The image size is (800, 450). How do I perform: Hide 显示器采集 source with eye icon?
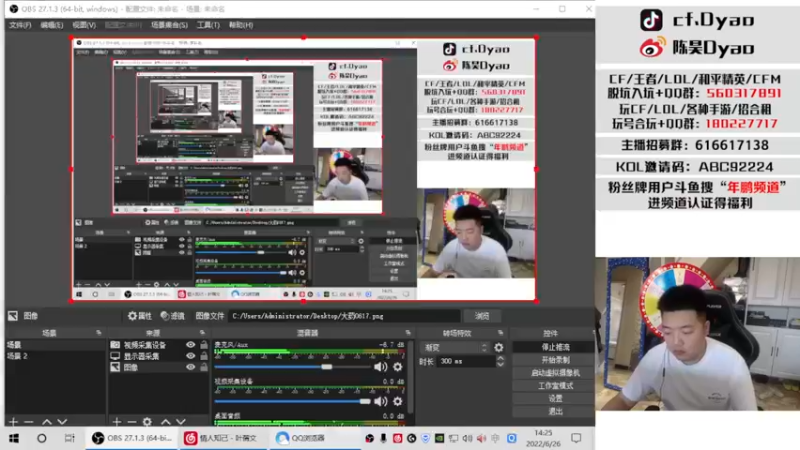coord(190,356)
